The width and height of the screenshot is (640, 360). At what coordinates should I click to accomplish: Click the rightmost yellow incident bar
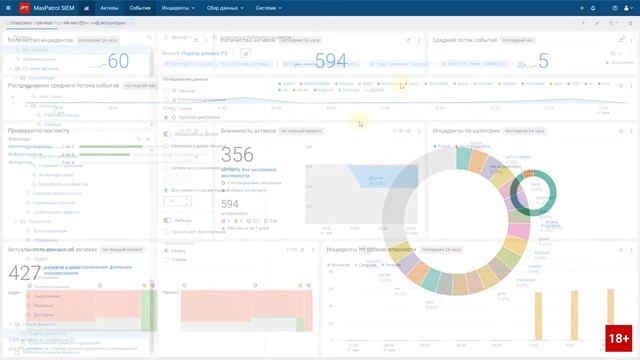coord(611,314)
